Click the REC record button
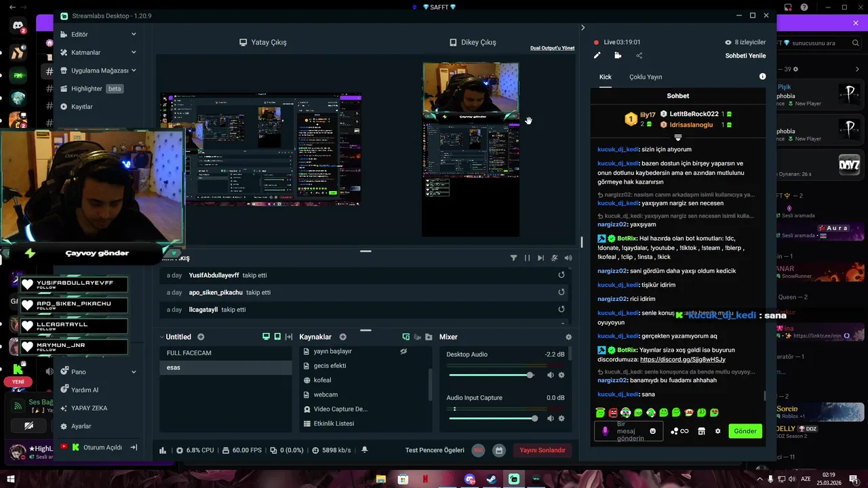 click(x=478, y=450)
